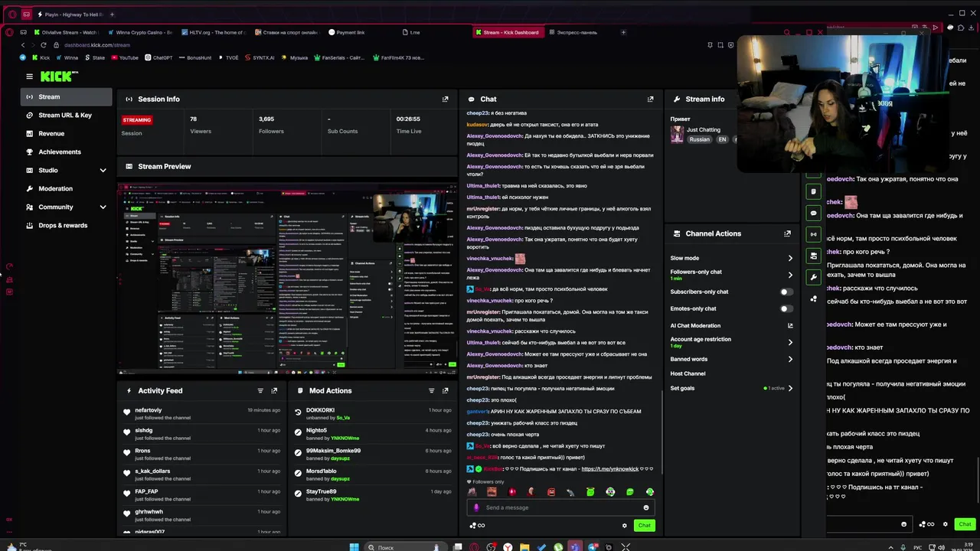Open Account age restriction options chevron
The image size is (980, 551).
click(790, 342)
